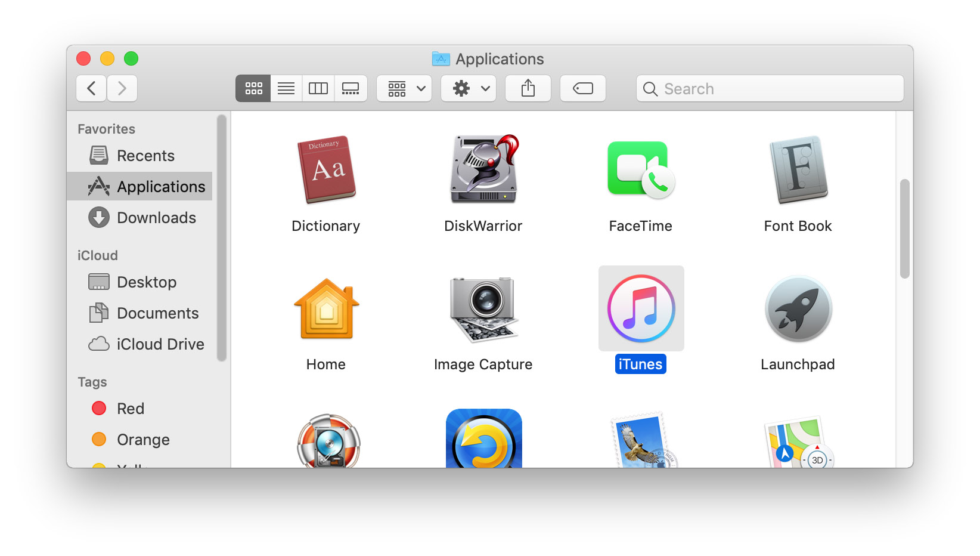Image resolution: width=980 pixels, height=556 pixels.
Task: Open the group-by arrangement dropdown
Action: (x=404, y=88)
